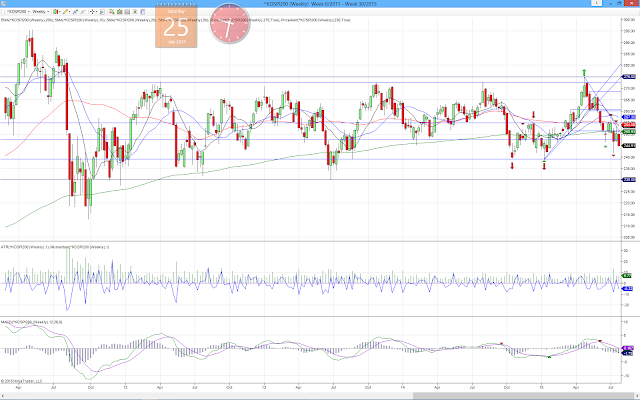Screen dimensions: 640x400
Task: Click the Saturday 25 calendar gadget
Action: pyautogui.click(x=176, y=27)
